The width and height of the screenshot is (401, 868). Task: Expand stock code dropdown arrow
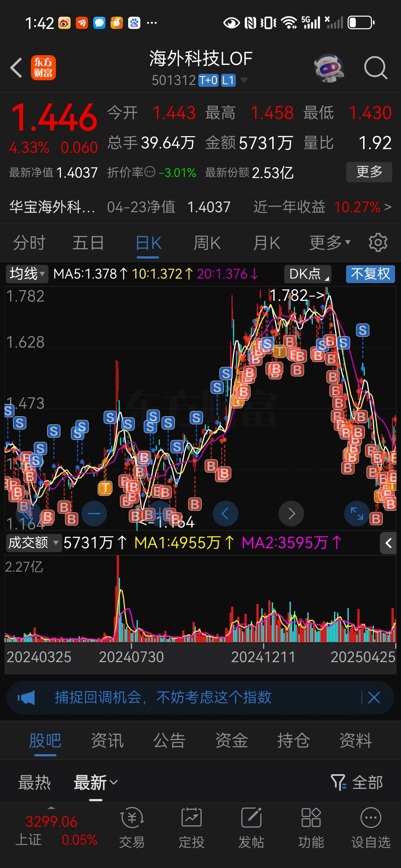[244, 80]
